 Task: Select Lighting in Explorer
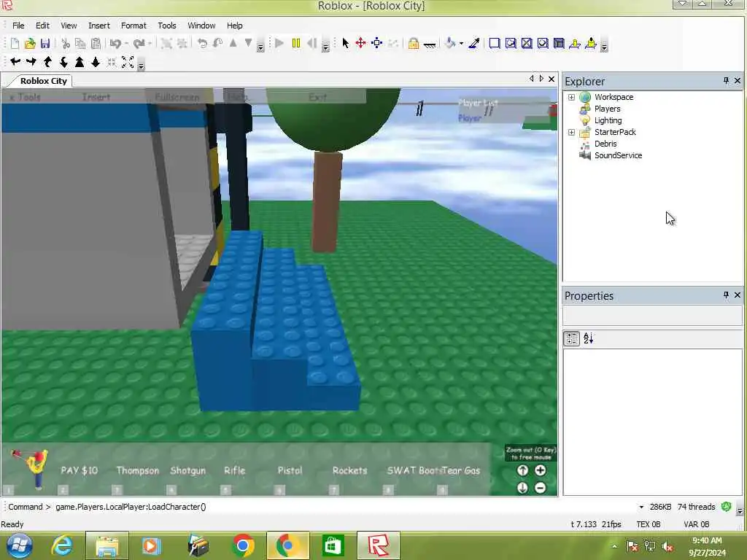[x=608, y=120]
